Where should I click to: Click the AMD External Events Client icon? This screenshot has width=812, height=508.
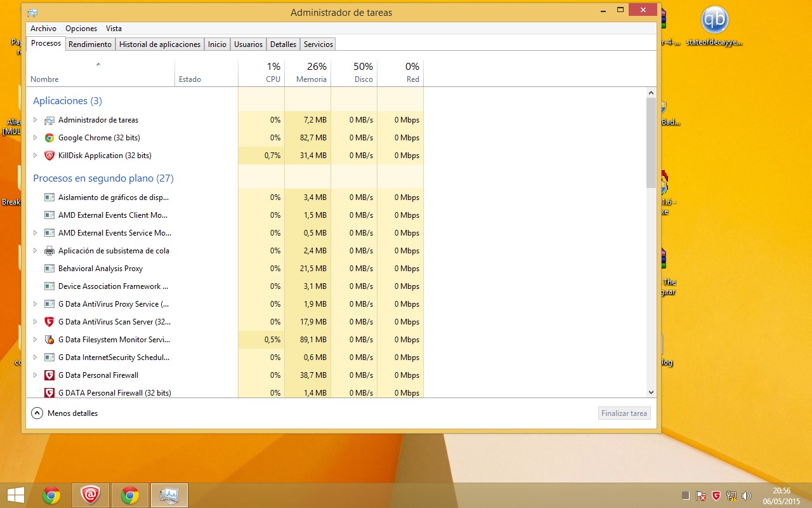click(x=49, y=215)
